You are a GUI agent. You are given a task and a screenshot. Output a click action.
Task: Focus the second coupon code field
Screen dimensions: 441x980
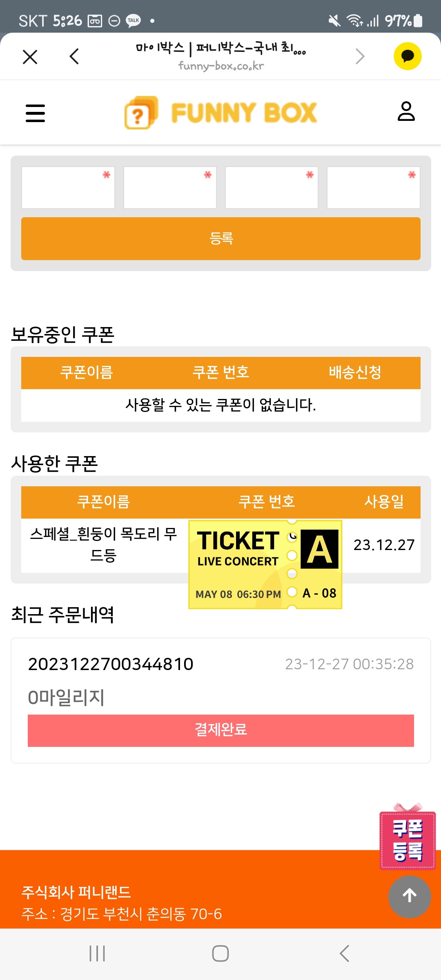tap(170, 188)
